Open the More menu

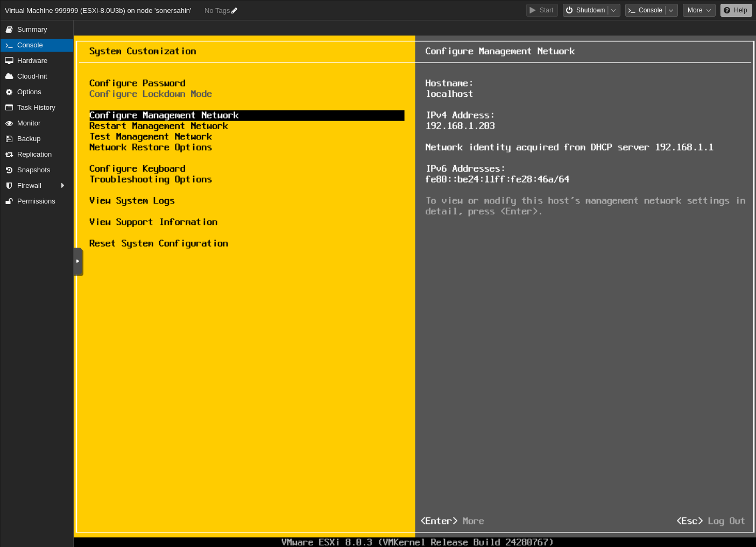pos(698,10)
